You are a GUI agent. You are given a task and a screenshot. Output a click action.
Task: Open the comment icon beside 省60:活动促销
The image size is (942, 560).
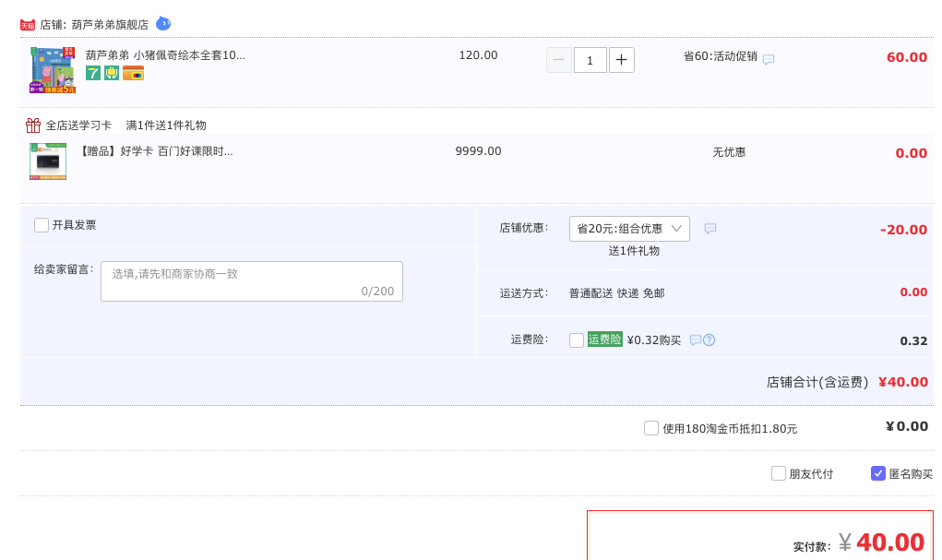(x=769, y=59)
